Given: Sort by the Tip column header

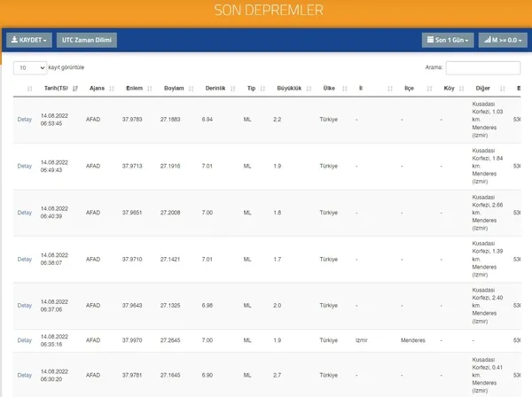Looking at the screenshot, I should 251,88.
